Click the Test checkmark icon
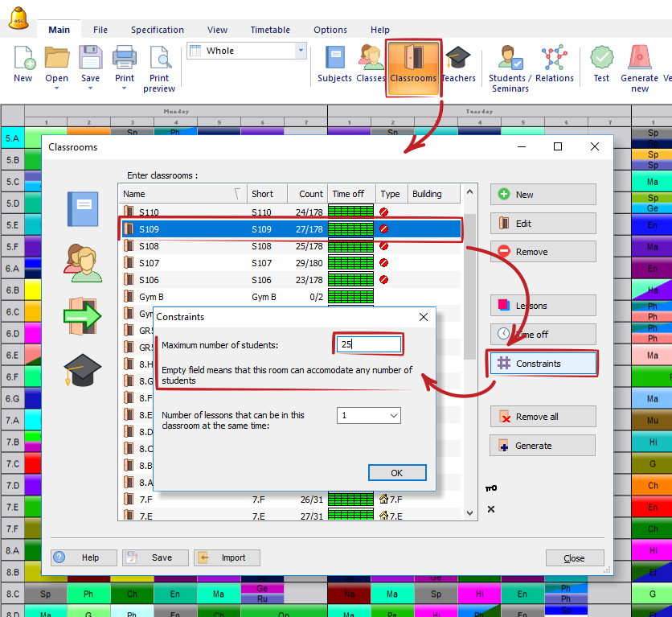This screenshot has width=672, height=617. pyautogui.click(x=601, y=59)
